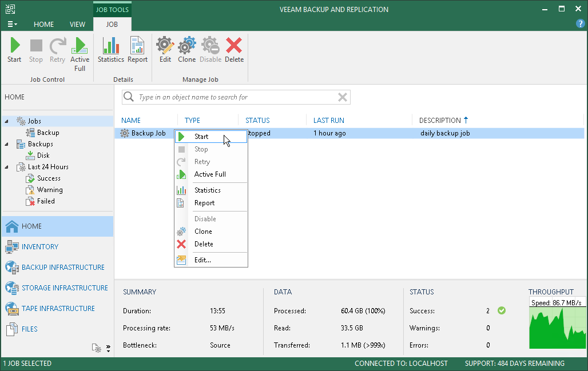Image resolution: width=588 pixels, height=371 pixels.
Task: Select the Success node in the tree
Action: (x=49, y=179)
